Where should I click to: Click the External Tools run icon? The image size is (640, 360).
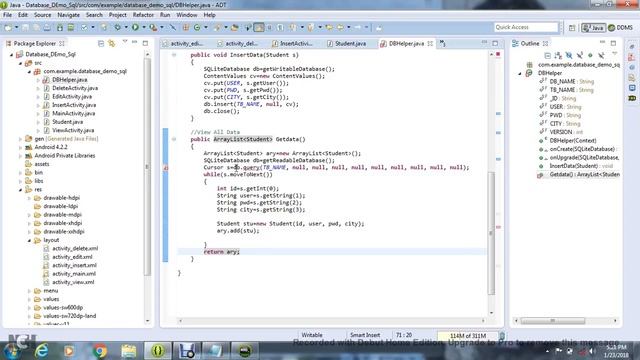pyautogui.click(x=153, y=27)
